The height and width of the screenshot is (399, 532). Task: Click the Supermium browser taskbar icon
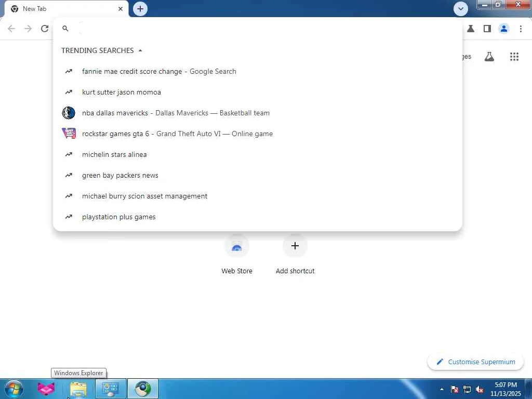[x=143, y=389]
